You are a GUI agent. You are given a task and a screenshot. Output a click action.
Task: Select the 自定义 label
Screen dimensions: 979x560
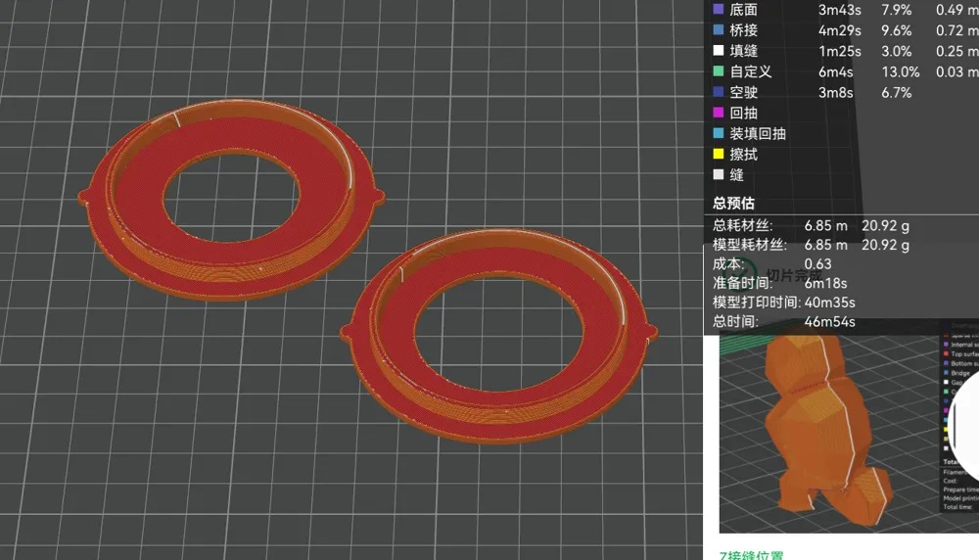751,71
